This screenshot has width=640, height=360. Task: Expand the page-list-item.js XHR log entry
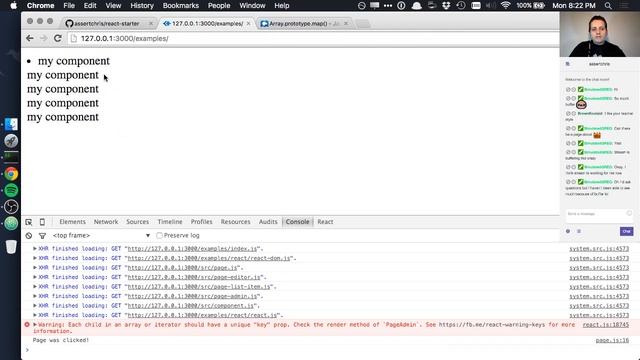[35, 287]
